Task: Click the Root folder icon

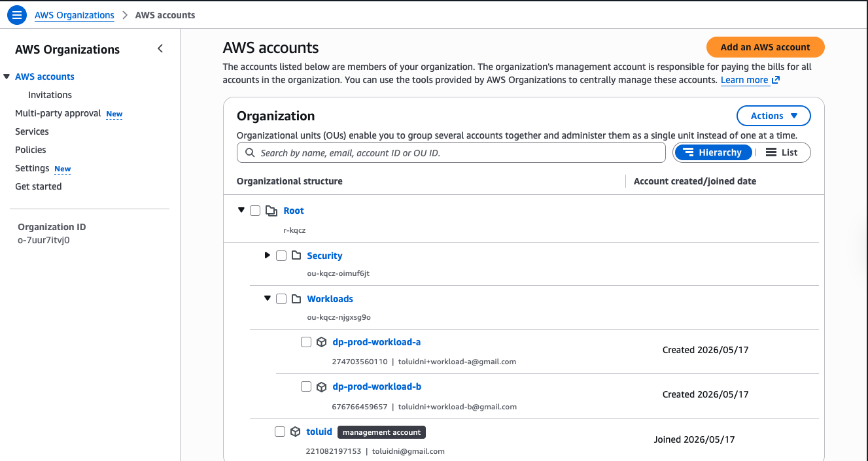Action: [x=271, y=211]
